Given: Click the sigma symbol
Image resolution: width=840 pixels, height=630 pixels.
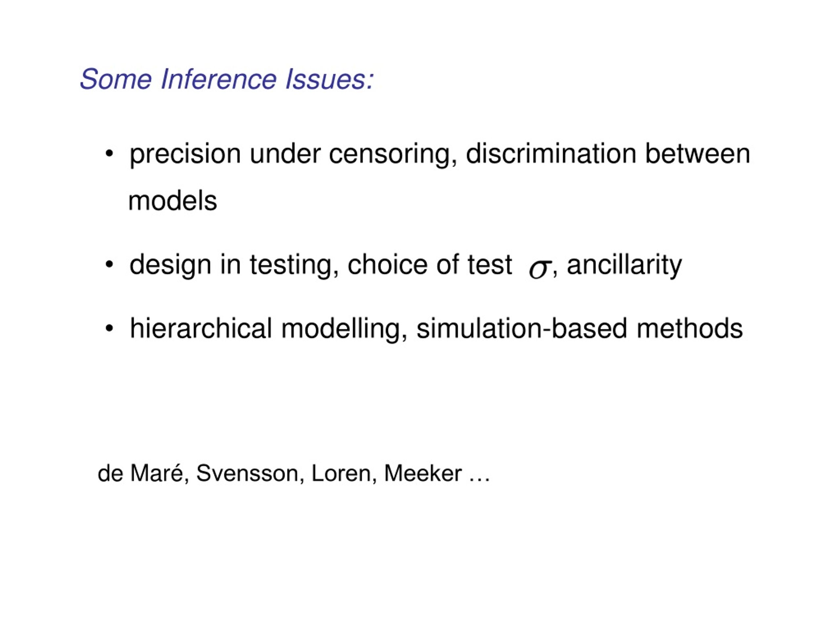Looking at the screenshot, I should click(x=540, y=268).
